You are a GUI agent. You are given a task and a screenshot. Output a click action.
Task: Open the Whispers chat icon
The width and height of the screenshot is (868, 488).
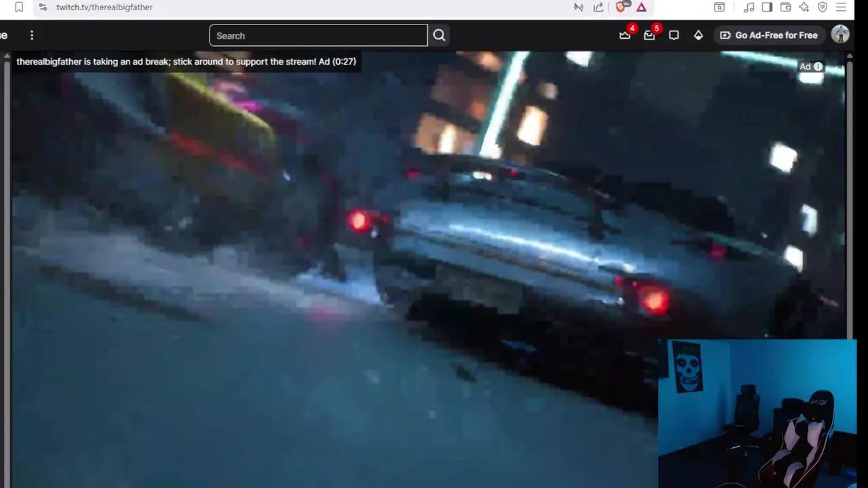(674, 35)
